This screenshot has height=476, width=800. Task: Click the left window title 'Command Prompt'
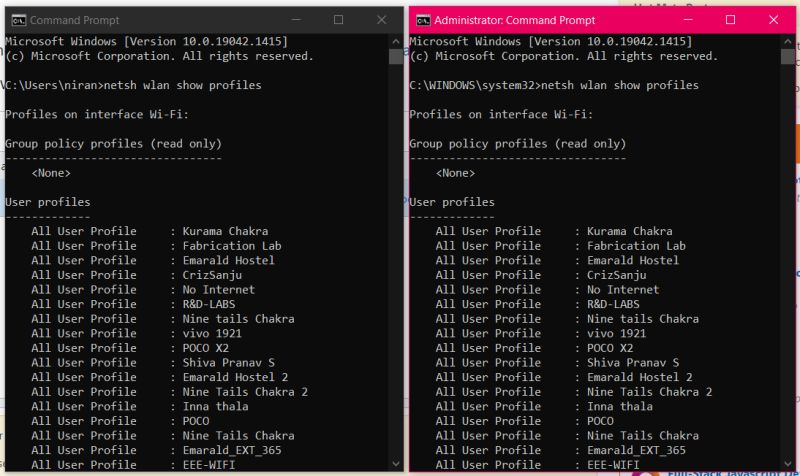(x=74, y=20)
